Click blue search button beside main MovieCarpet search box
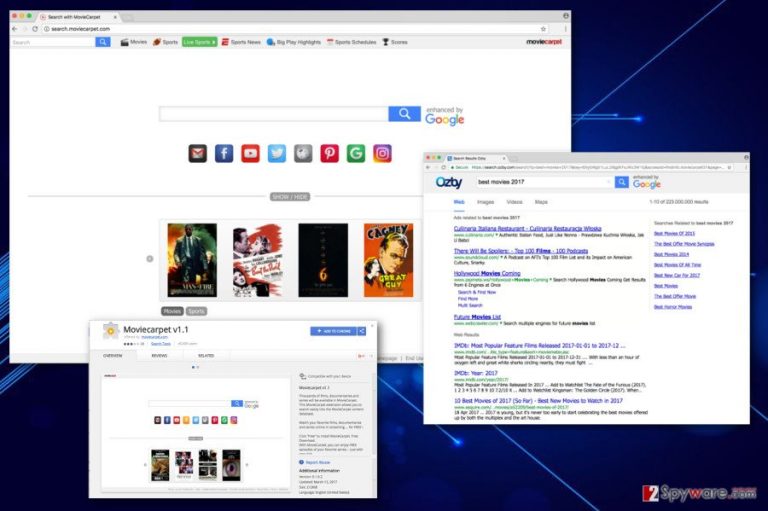768x511 pixels. click(x=405, y=114)
